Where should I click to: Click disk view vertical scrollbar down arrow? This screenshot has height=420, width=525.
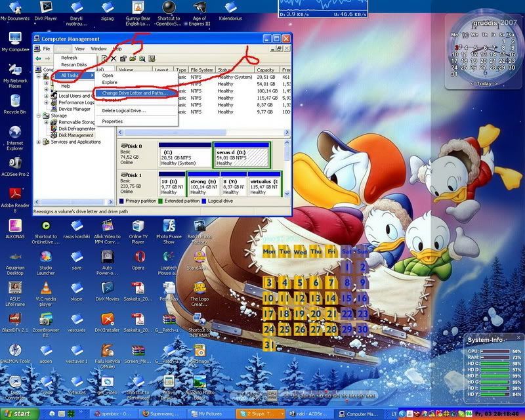point(287,194)
